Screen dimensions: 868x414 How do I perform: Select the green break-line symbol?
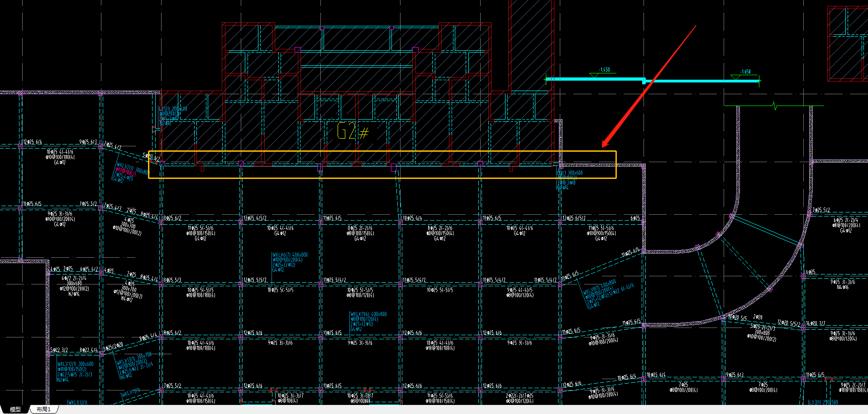click(x=775, y=106)
